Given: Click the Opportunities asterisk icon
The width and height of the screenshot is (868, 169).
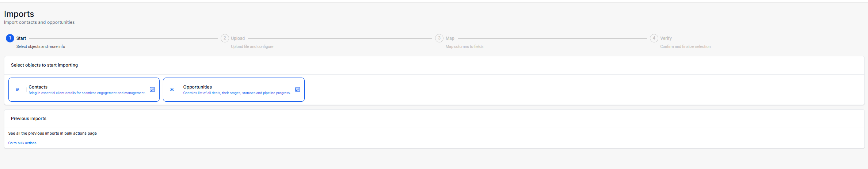Looking at the screenshot, I should (x=172, y=90).
